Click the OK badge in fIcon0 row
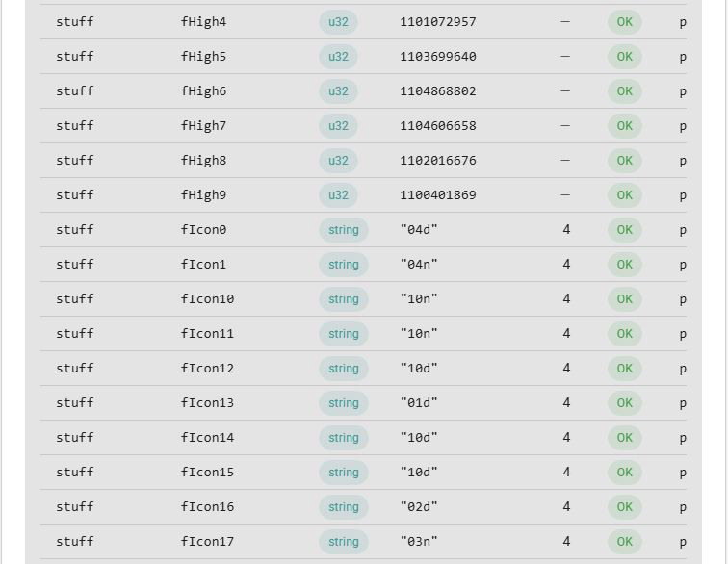This screenshot has width=728, height=564. tap(624, 230)
